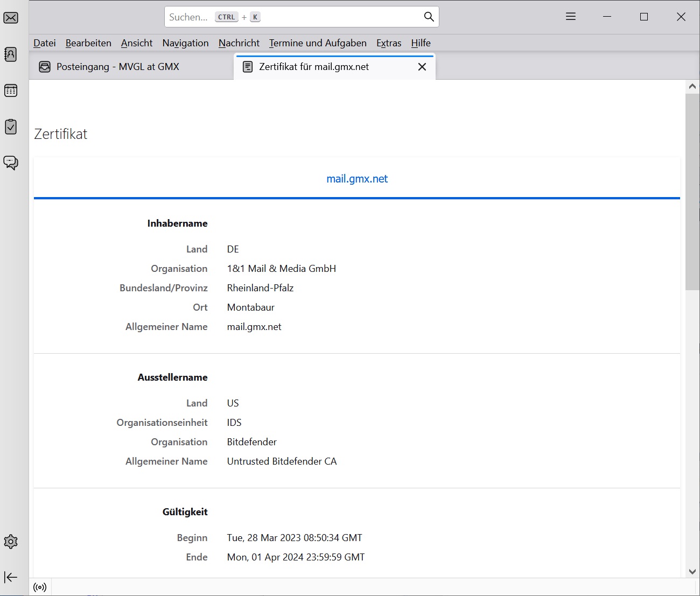This screenshot has width=700, height=596.
Task: Close the Zertifikat für mail.gmx.net tab
Action: [422, 67]
